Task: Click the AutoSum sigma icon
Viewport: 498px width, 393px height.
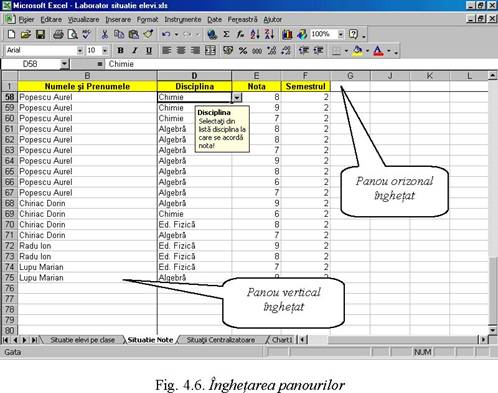Action: click(x=226, y=34)
